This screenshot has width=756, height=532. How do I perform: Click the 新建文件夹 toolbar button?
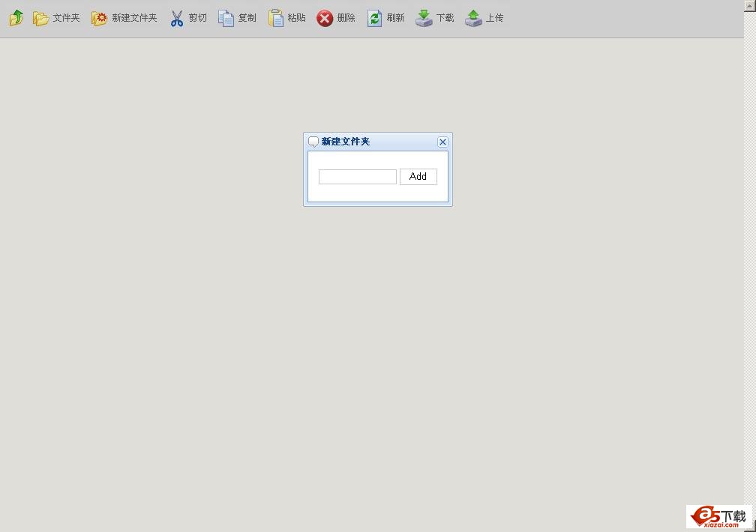pos(124,18)
